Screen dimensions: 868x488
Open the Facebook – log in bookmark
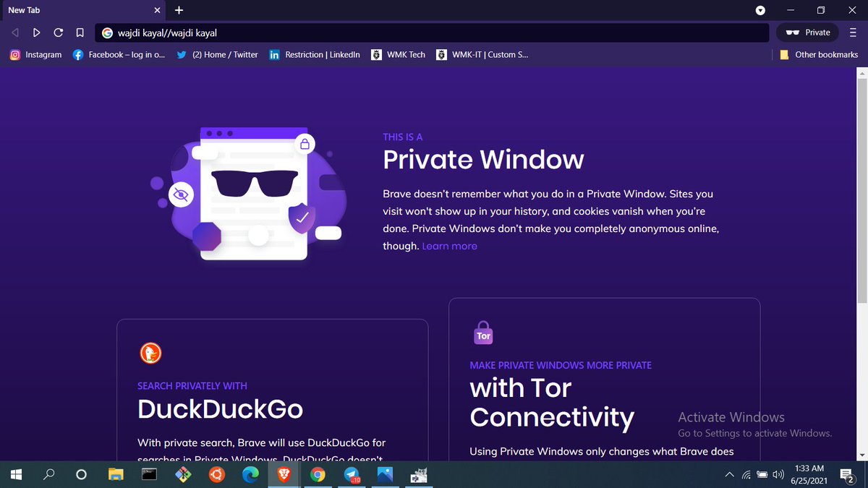point(120,54)
